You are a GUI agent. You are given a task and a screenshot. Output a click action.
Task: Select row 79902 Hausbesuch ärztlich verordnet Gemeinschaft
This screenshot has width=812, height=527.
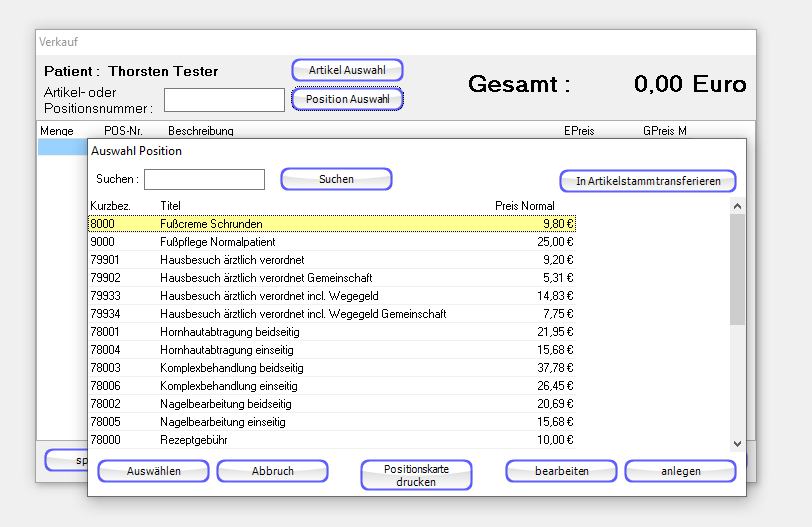(332, 278)
